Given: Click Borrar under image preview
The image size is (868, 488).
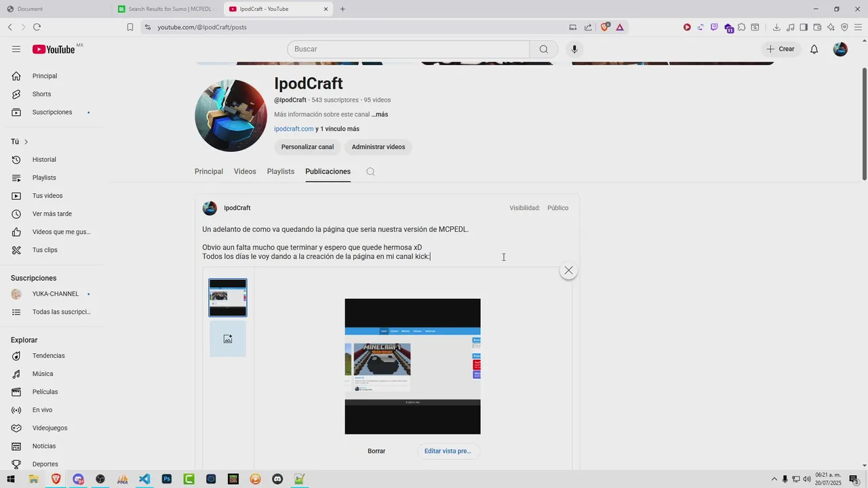Looking at the screenshot, I should coord(376,451).
